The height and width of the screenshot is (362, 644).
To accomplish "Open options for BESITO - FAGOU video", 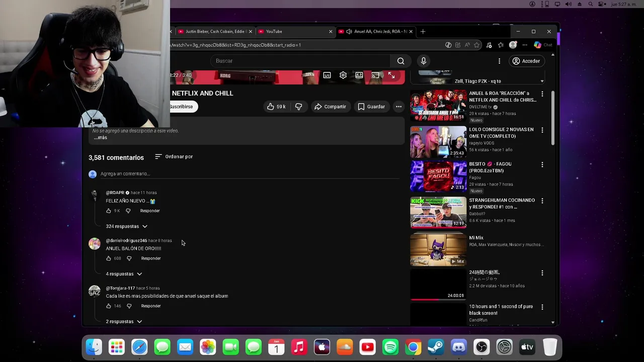I will (x=542, y=164).
